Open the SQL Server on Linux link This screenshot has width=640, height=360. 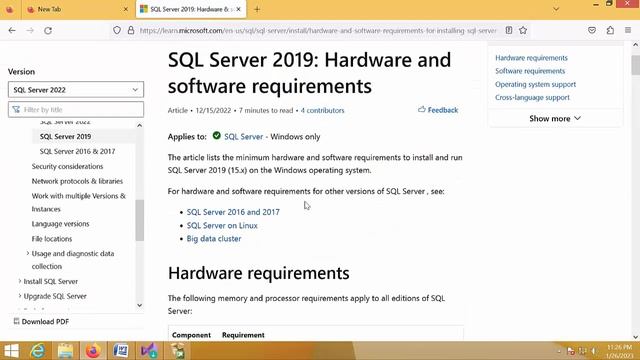coord(222,225)
